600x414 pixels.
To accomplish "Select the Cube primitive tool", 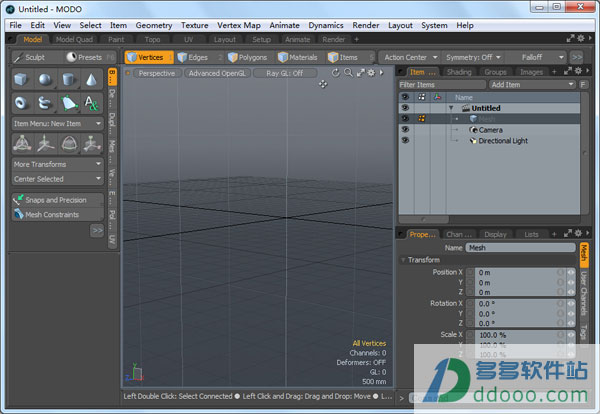I will coord(21,79).
